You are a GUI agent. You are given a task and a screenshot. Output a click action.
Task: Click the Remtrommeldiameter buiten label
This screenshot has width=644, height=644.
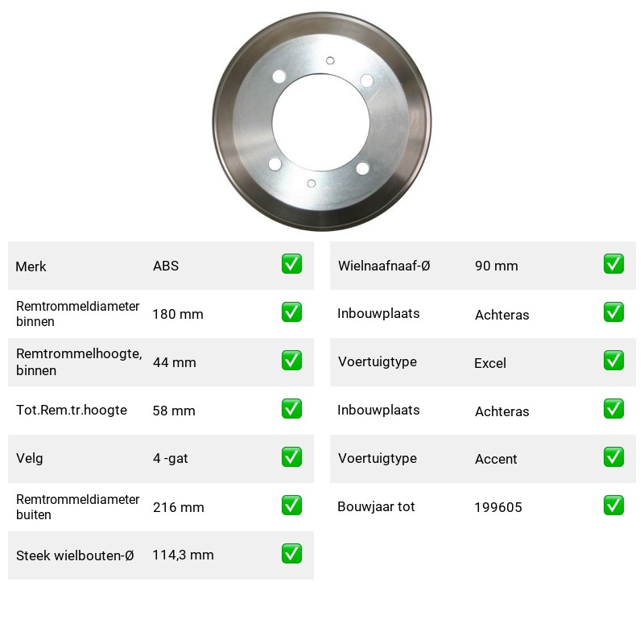pos(77,507)
